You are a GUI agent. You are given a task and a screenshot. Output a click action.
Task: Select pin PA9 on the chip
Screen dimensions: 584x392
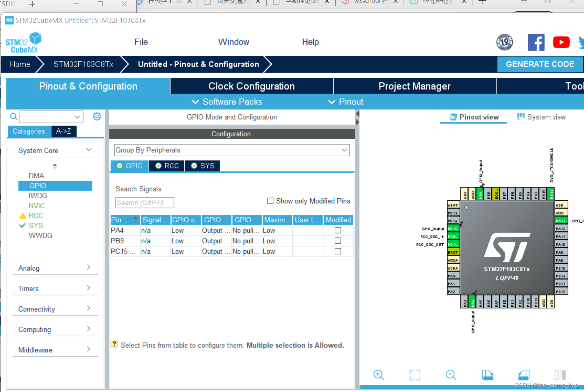561,252
